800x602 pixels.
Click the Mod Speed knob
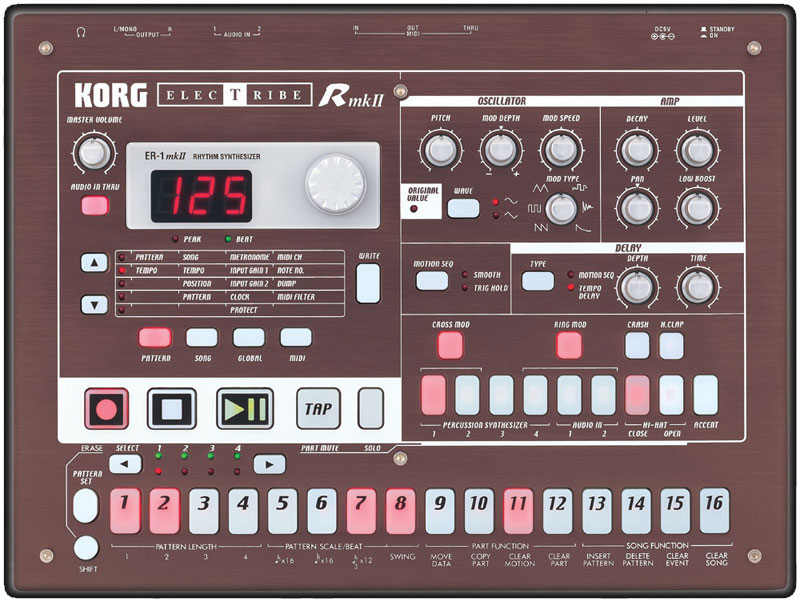pyautogui.click(x=561, y=150)
